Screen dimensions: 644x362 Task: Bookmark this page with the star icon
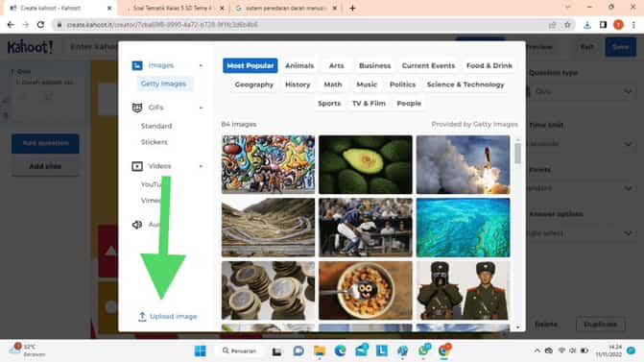567,25
